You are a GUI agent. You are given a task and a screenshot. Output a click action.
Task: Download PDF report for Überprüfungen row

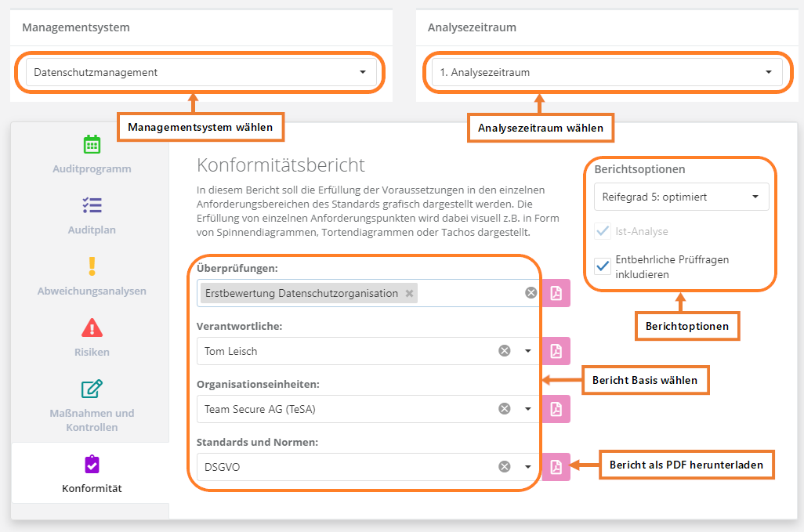pyautogui.click(x=556, y=293)
